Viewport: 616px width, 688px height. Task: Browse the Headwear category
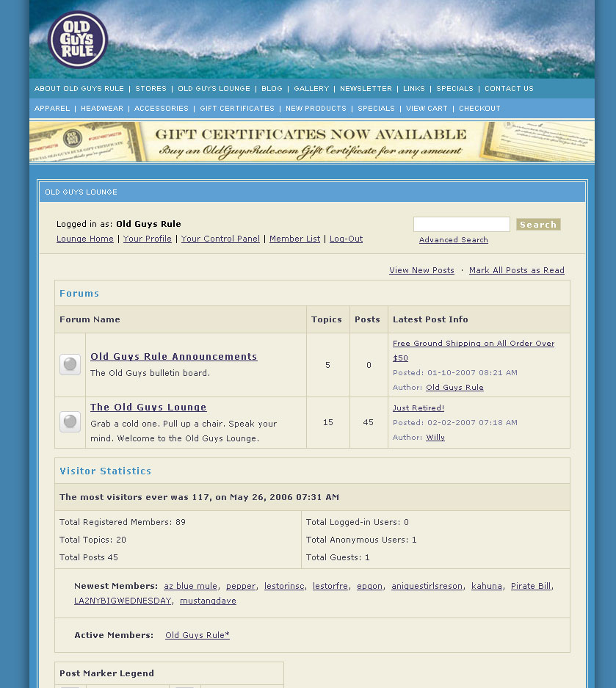click(102, 109)
